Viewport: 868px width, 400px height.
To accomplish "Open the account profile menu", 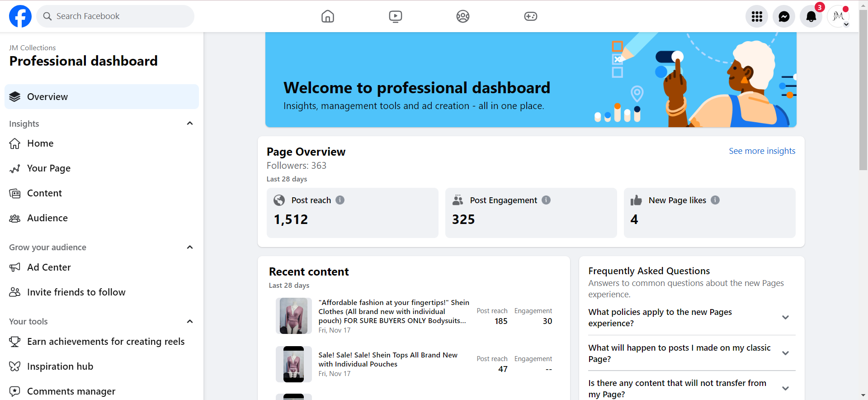I will [x=838, y=16].
